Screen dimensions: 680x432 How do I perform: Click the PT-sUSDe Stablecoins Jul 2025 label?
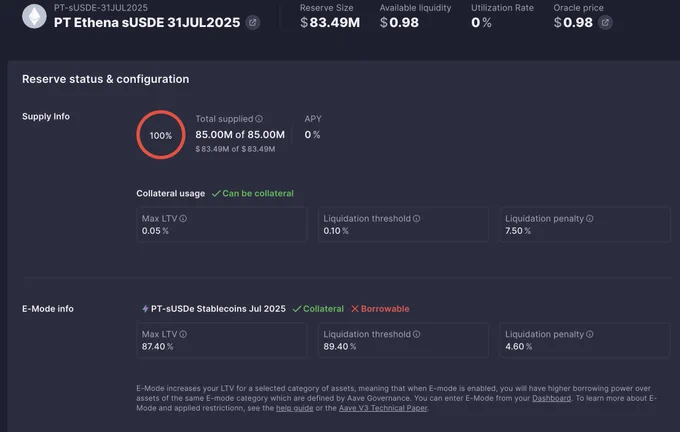[218, 309]
